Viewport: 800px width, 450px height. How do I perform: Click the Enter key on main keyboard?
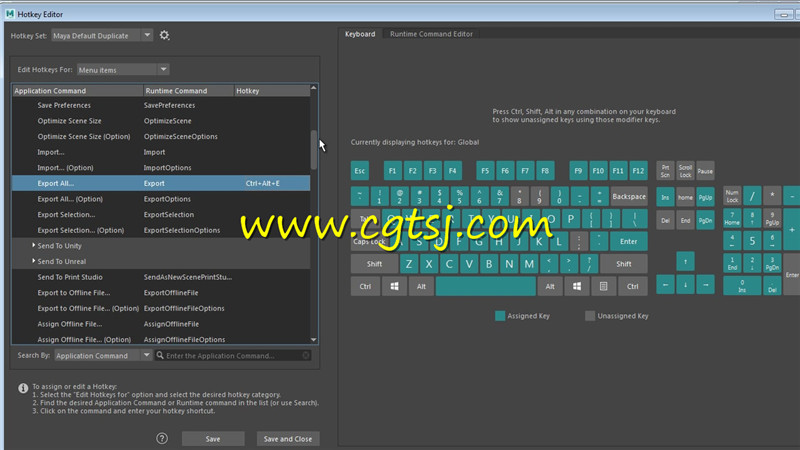click(628, 241)
